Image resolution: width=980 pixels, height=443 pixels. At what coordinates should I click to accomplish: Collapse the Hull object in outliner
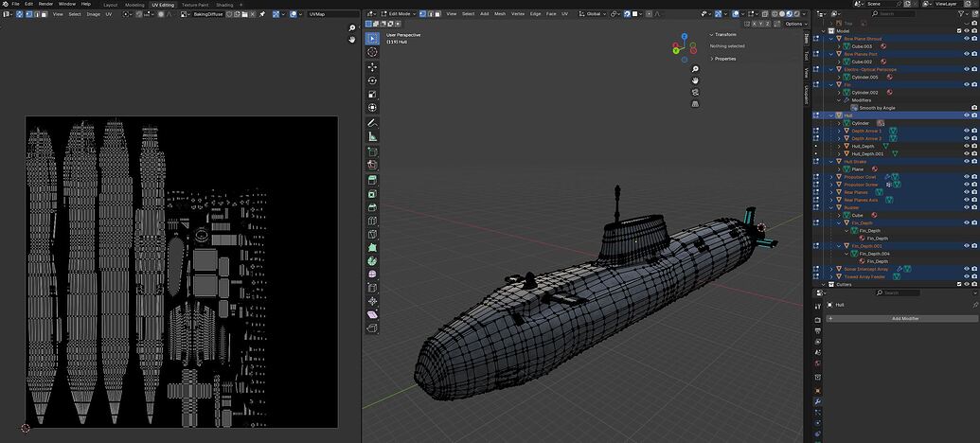click(831, 115)
